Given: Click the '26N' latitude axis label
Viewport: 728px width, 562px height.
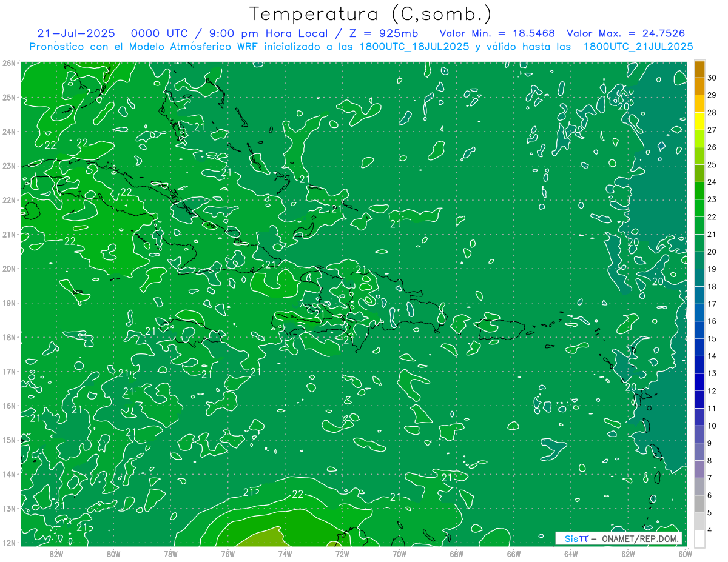Looking at the screenshot, I should pyautogui.click(x=8, y=63).
